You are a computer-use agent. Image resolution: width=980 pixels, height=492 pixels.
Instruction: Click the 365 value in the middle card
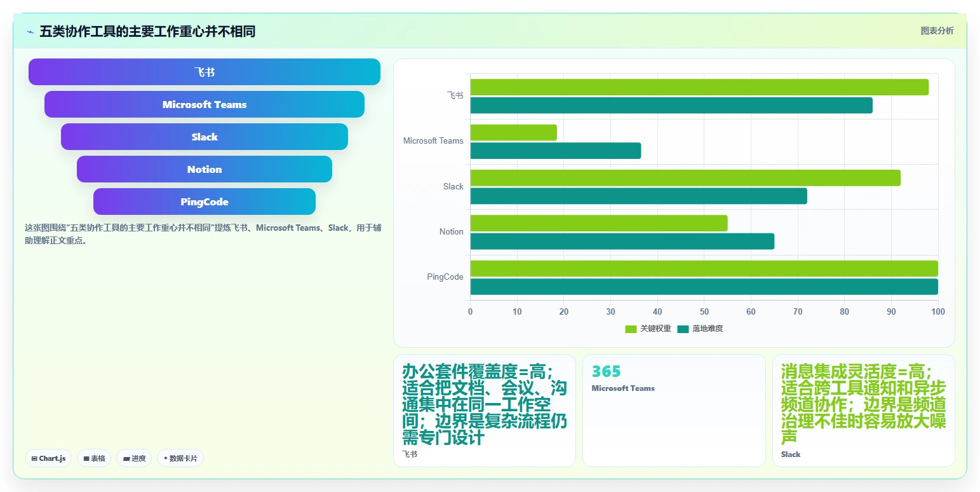(x=606, y=371)
